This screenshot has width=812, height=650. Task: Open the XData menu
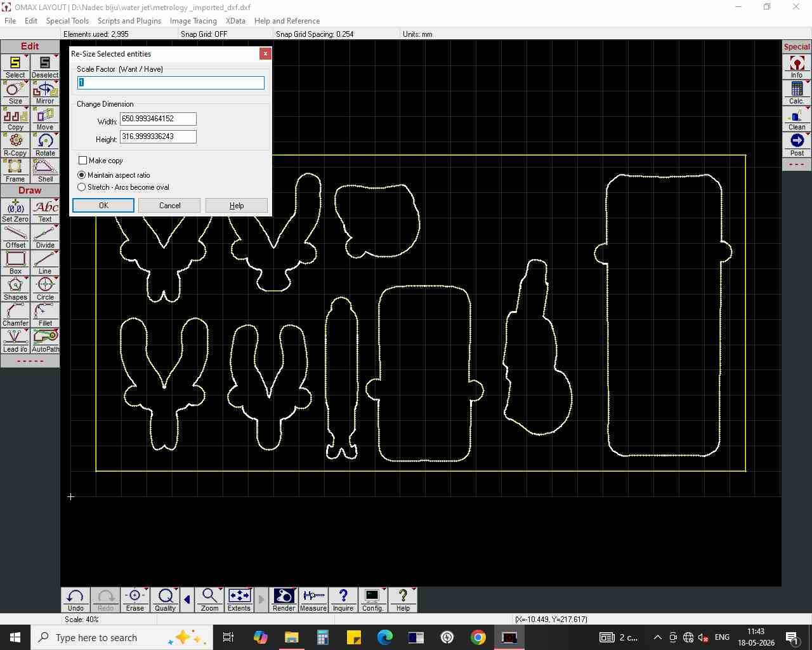[235, 21]
